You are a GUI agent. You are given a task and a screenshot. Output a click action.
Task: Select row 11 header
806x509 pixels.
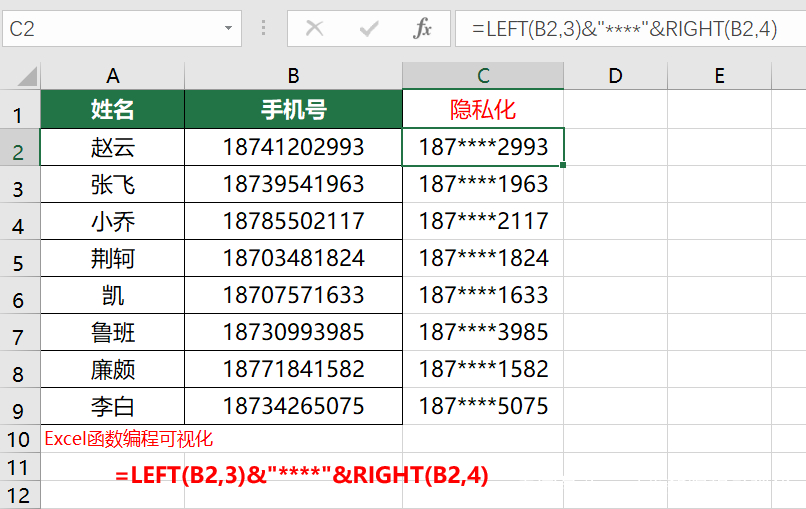click(x=19, y=467)
